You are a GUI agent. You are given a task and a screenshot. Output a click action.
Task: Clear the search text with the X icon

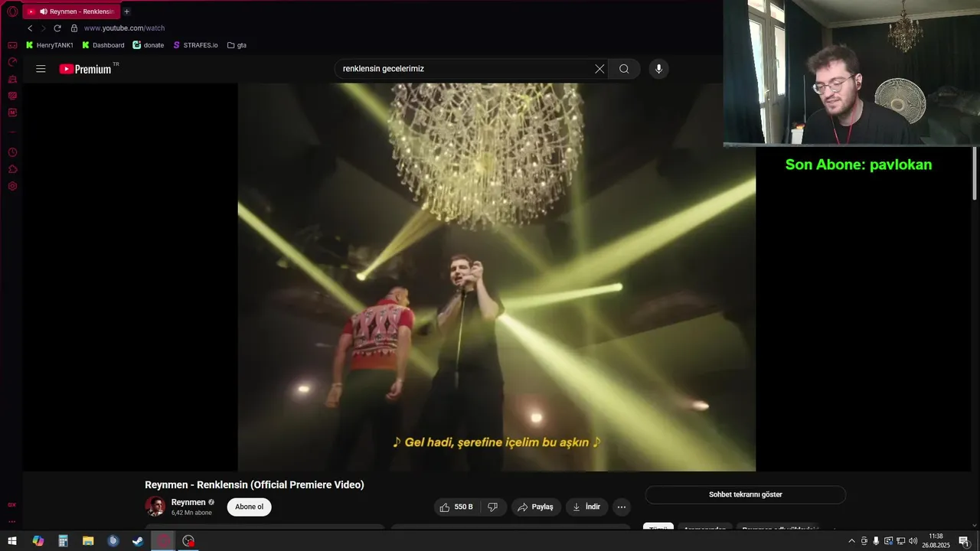[599, 69]
